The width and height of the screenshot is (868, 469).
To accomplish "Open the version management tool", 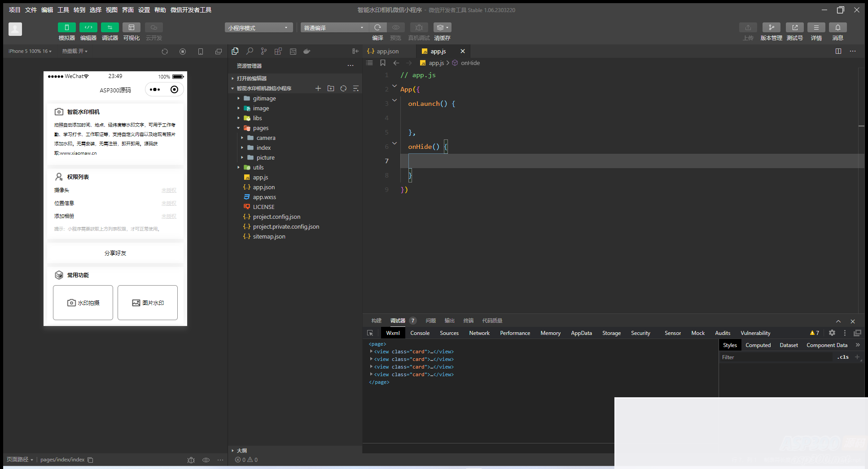I will (771, 27).
